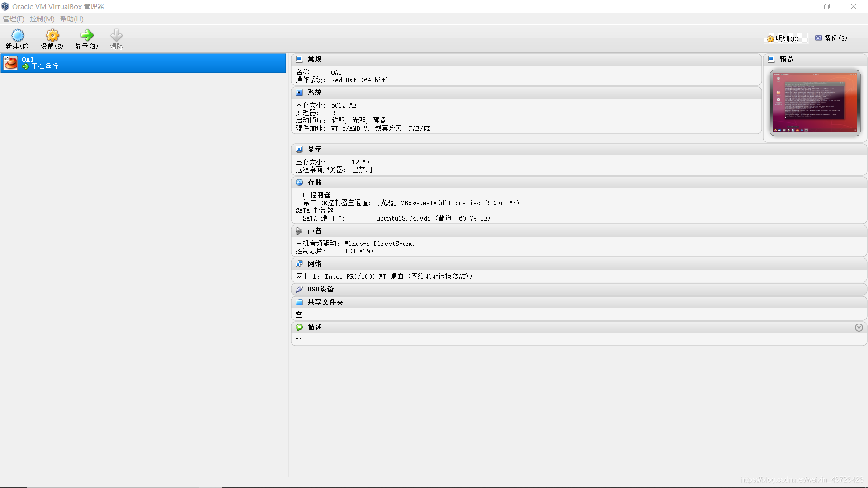This screenshot has height=488, width=868.
Task: Open the 声音 section header link
Action: click(x=315, y=230)
